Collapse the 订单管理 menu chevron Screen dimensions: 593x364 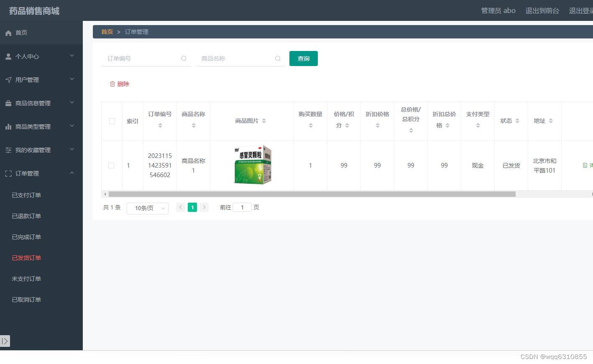72,173
